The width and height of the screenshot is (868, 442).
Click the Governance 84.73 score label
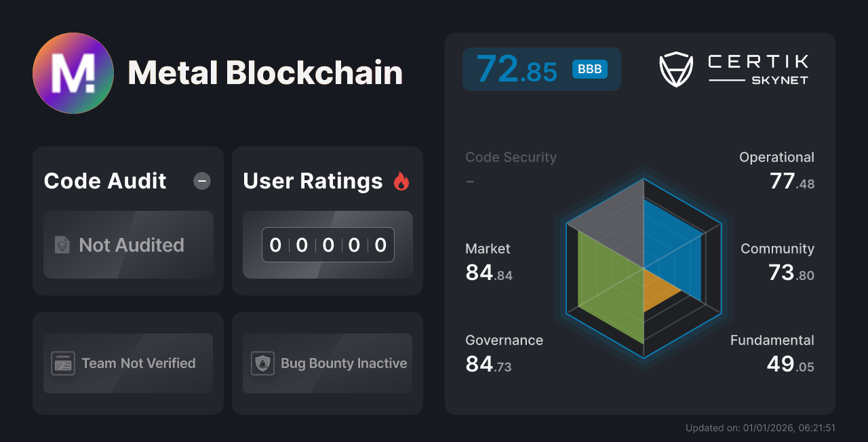pyautogui.click(x=504, y=353)
